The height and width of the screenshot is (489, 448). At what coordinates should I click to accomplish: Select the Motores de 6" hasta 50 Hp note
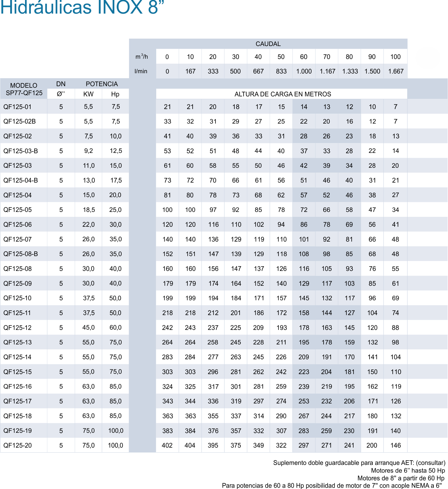[x=408, y=470]
